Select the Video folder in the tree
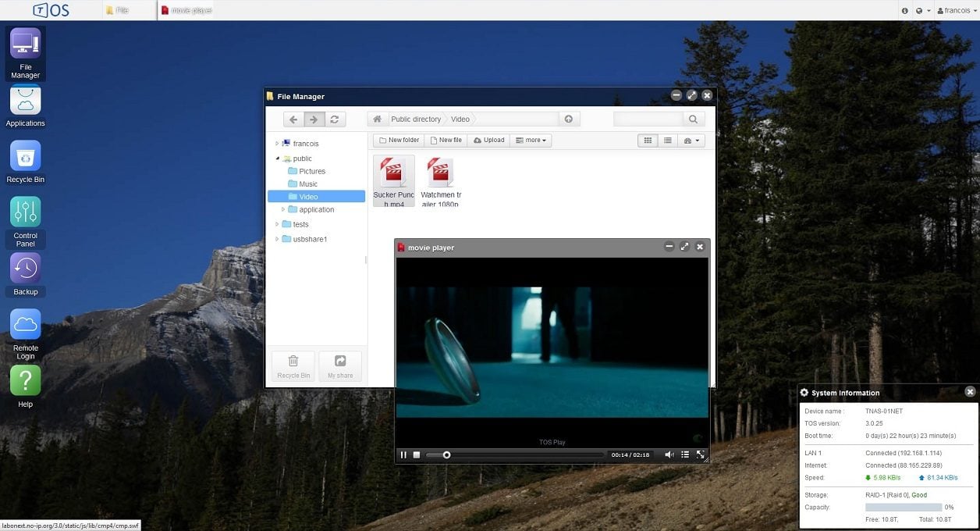Viewport: 980px width, 531px height. click(316, 197)
